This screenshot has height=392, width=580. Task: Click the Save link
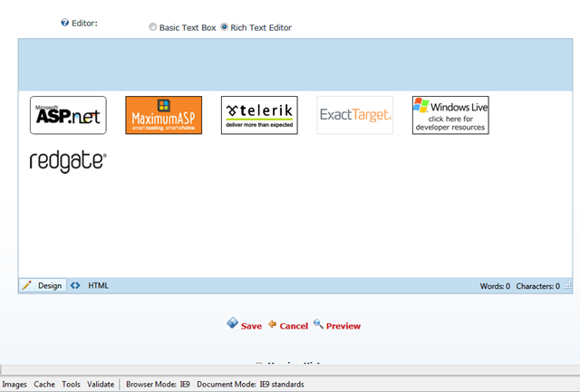coord(251,326)
